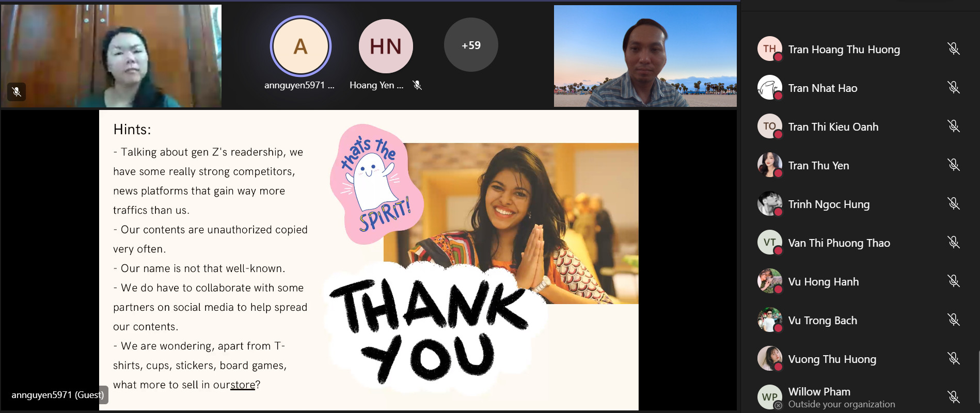The height and width of the screenshot is (413, 980).
Task: Click Tran Nhat Hao's profile avatar
Action: [769, 87]
